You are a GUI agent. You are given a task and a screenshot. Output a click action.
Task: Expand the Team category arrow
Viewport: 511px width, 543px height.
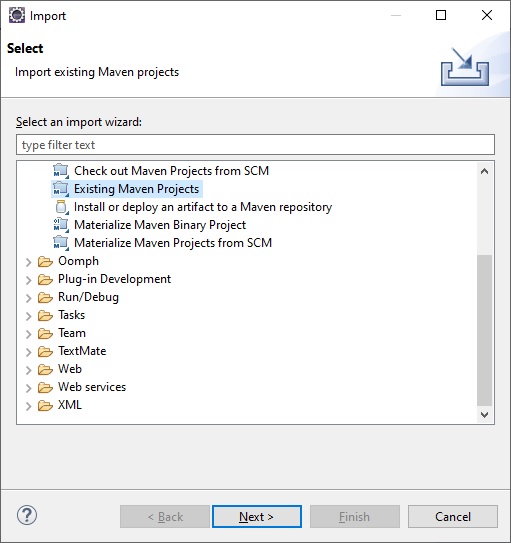(28, 334)
